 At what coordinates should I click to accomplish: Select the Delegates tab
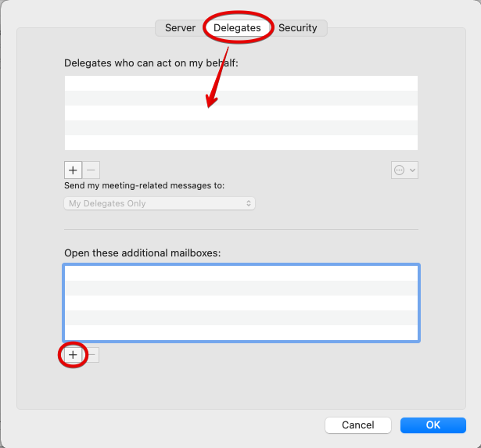click(237, 28)
